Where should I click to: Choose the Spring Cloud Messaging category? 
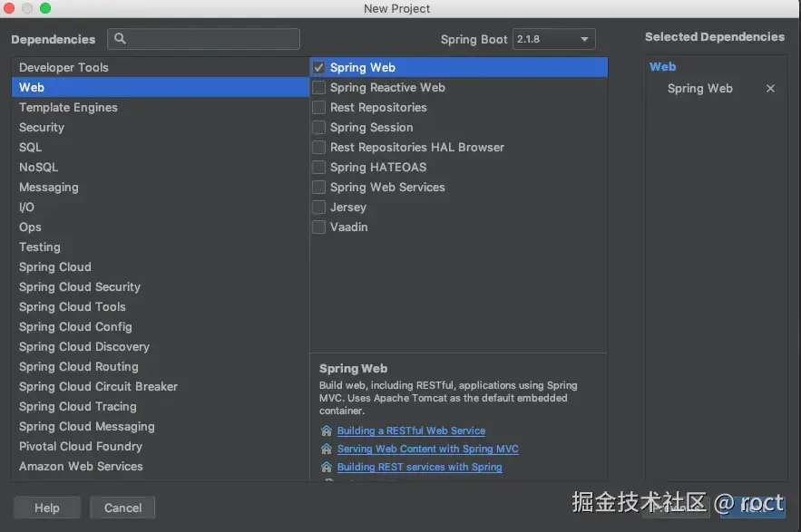pyautogui.click(x=161, y=426)
